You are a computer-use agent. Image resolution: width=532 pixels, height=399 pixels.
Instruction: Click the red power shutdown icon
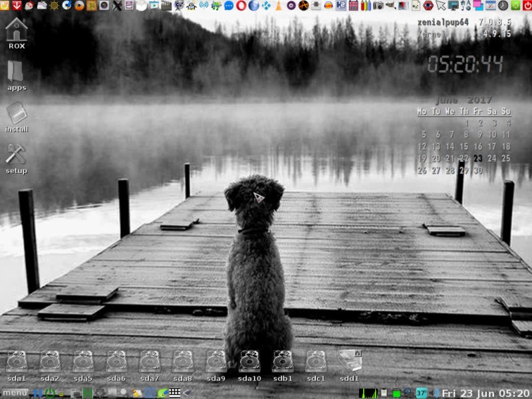[527, 5]
